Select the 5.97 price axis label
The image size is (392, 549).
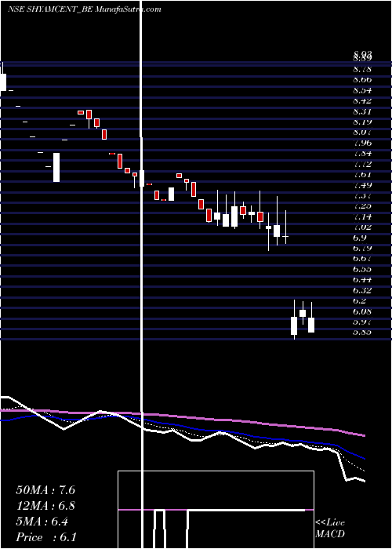pyautogui.click(x=362, y=322)
